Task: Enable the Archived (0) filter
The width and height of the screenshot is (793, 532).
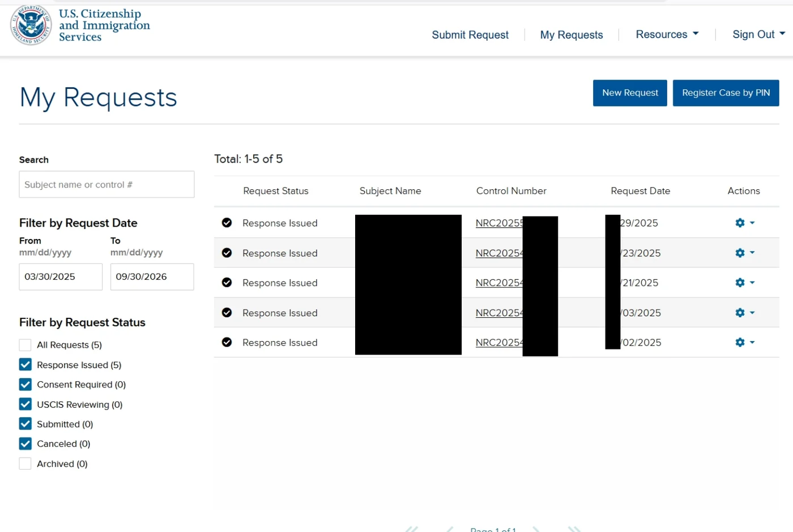Action: (25, 463)
